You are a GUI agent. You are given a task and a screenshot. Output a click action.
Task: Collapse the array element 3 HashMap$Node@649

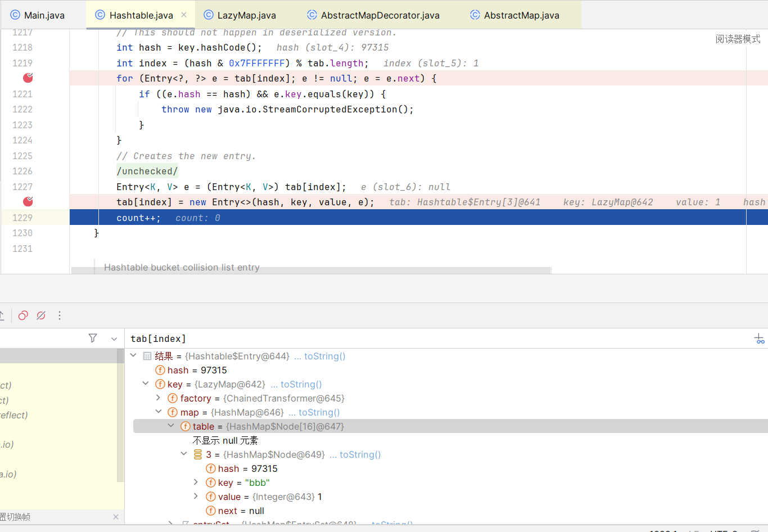pos(184,454)
